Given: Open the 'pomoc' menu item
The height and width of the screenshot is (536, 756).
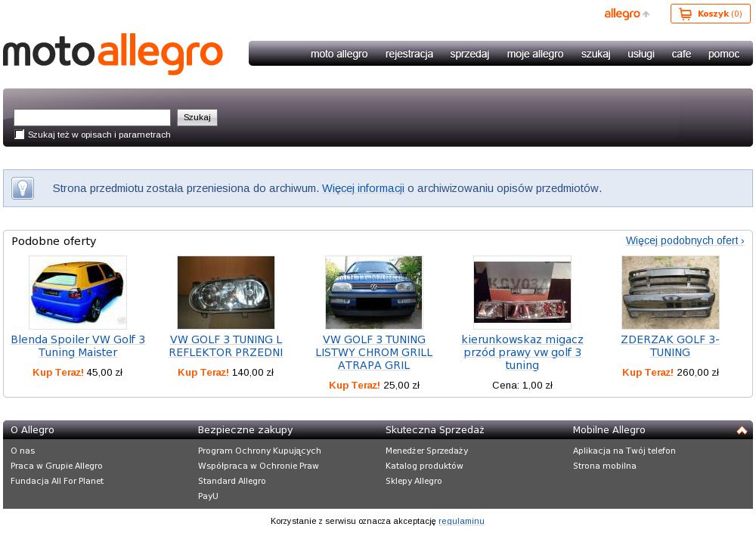Looking at the screenshot, I should pos(723,54).
